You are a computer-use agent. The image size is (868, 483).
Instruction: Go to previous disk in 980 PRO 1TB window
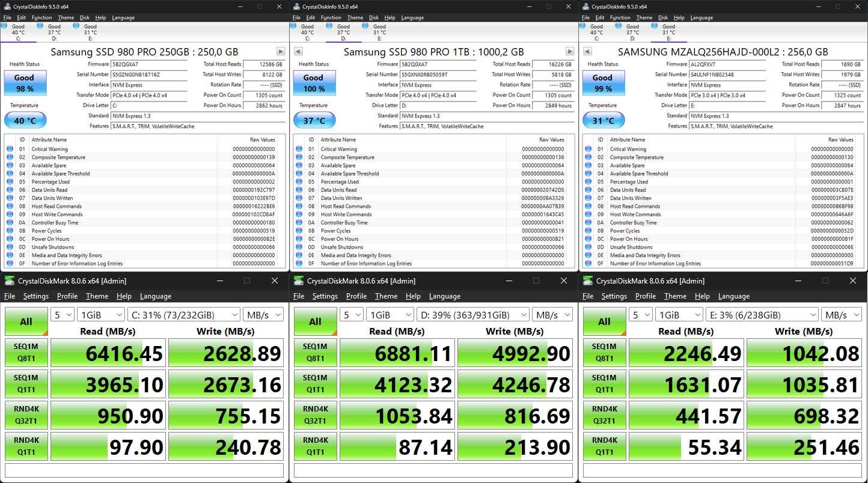[x=298, y=52]
